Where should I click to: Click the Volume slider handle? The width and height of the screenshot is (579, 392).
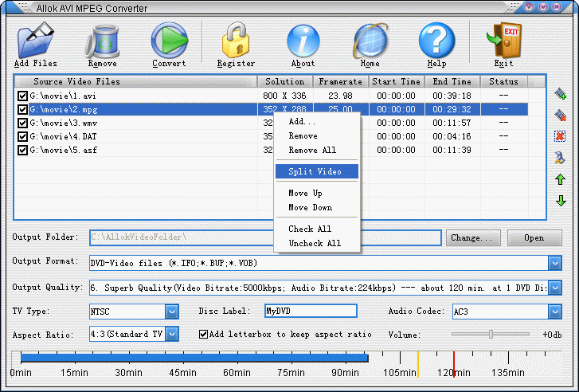pyautogui.click(x=491, y=334)
